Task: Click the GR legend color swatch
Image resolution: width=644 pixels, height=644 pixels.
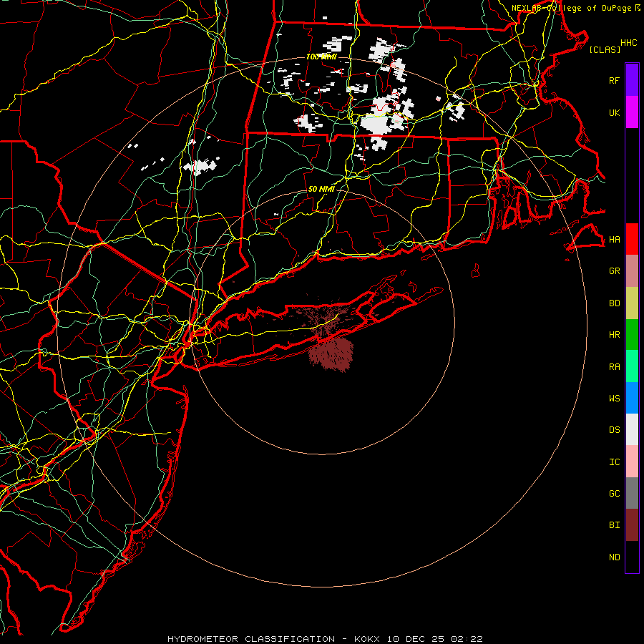Action: coord(632,271)
